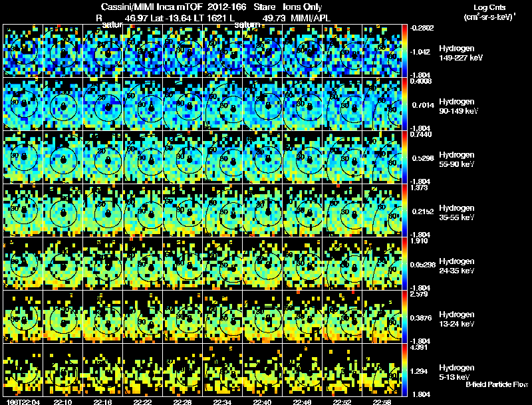The width and height of the screenshot is (532, 405).
Task: Click the B-field Particle Flow caption
Action: coord(497,384)
